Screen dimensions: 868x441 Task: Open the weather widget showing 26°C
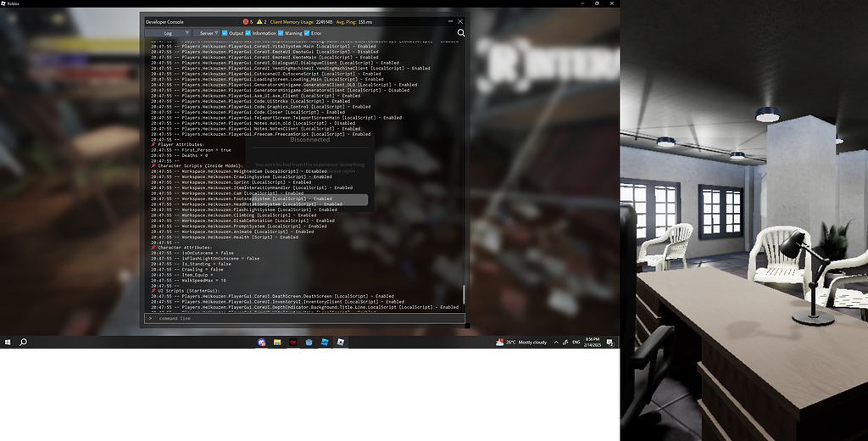coord(521,343)
